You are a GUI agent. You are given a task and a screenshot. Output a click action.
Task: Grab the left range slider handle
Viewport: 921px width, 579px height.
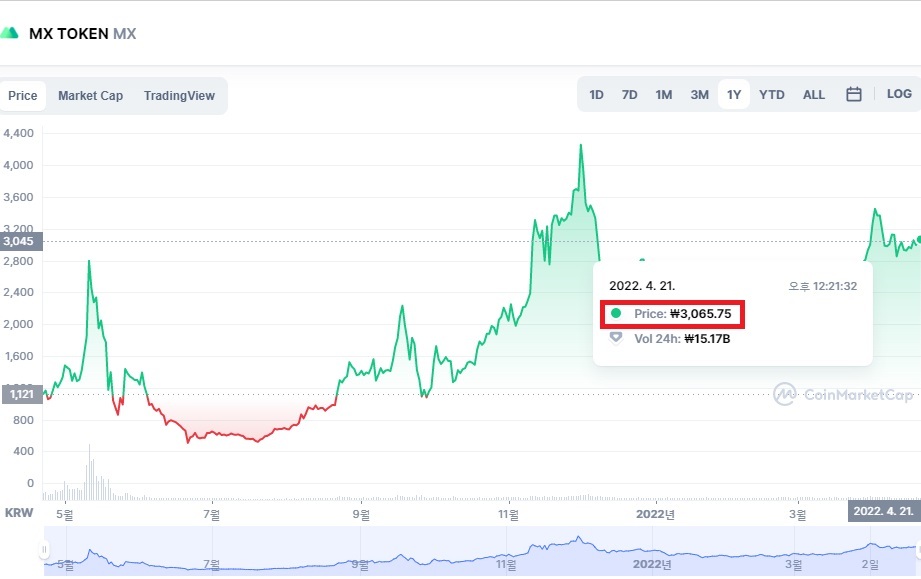[44, 550]
